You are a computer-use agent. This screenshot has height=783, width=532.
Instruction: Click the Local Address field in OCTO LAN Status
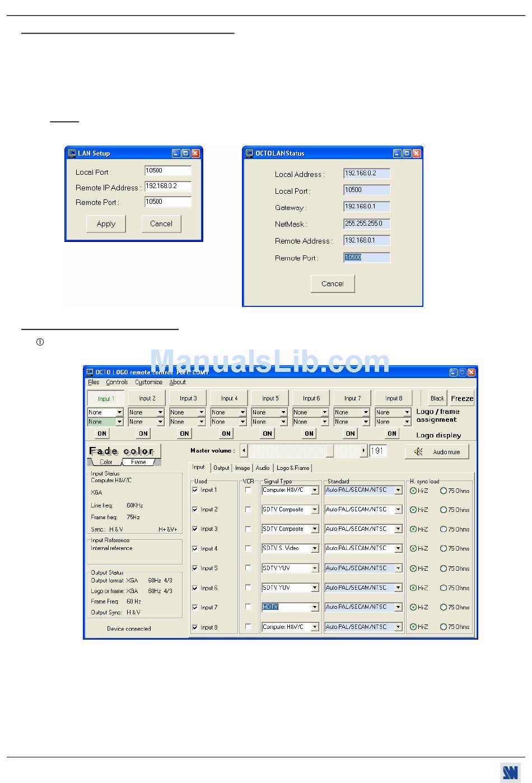(x=367, y=174)
